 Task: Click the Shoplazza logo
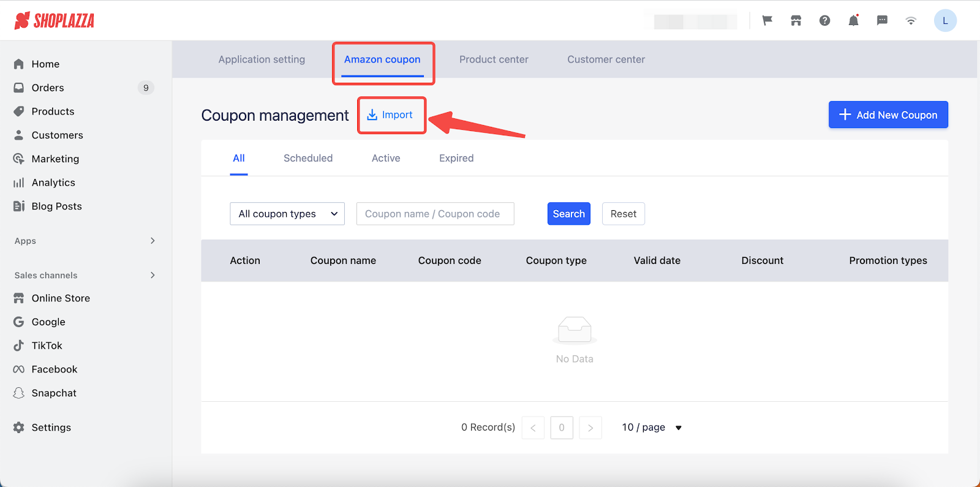tap(55, 21)
